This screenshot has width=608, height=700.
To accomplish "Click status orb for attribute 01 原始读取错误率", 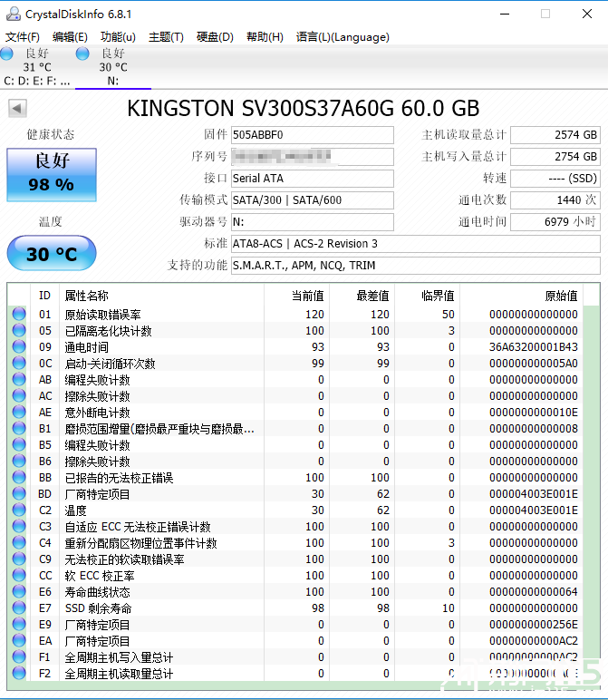I will coord(19,315).
